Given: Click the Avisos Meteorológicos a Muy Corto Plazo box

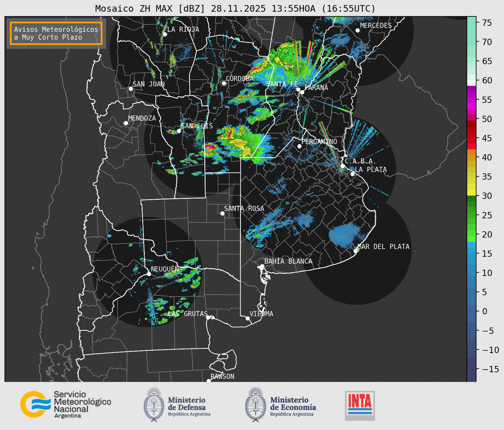Looking at the screenshot, I should pyautogui.click(x=56, y=33).
